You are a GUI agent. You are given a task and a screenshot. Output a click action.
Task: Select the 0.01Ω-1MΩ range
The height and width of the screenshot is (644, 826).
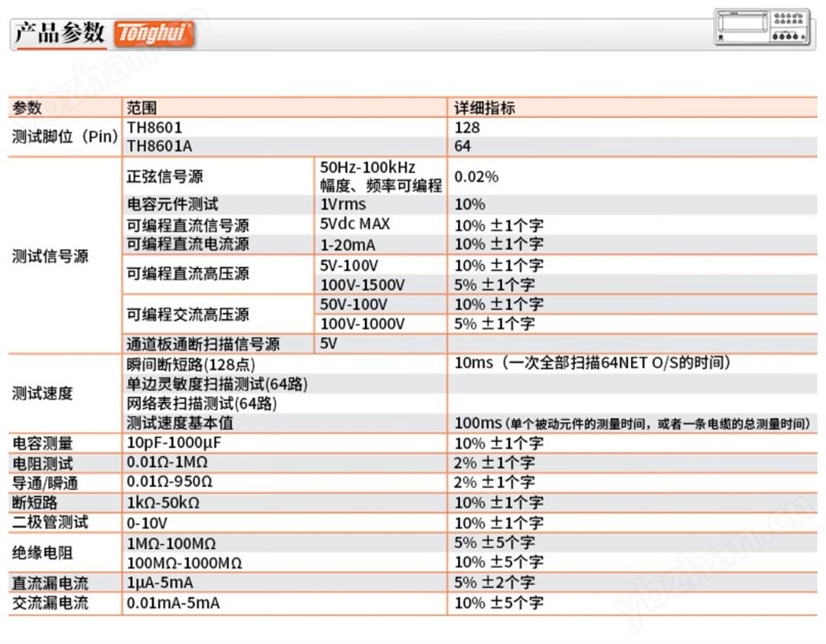pos(167,462)
